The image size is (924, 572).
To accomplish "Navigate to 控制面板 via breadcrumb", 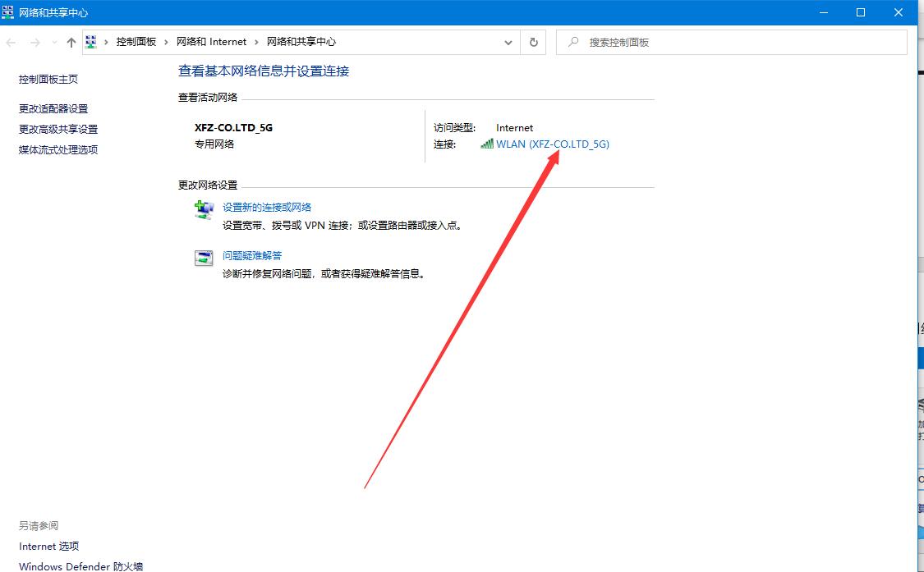I will coord(137,41).
